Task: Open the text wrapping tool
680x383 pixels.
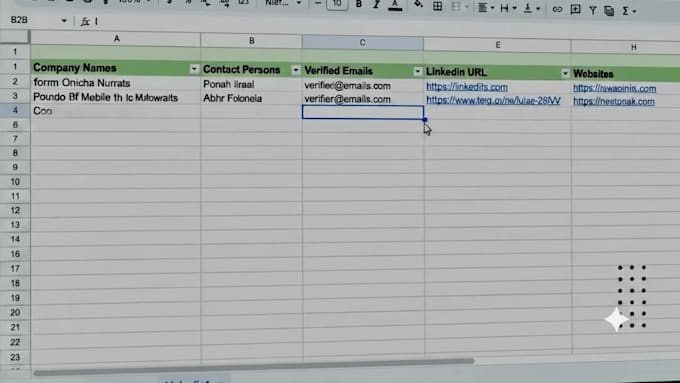Action: [x=504, y=8]
